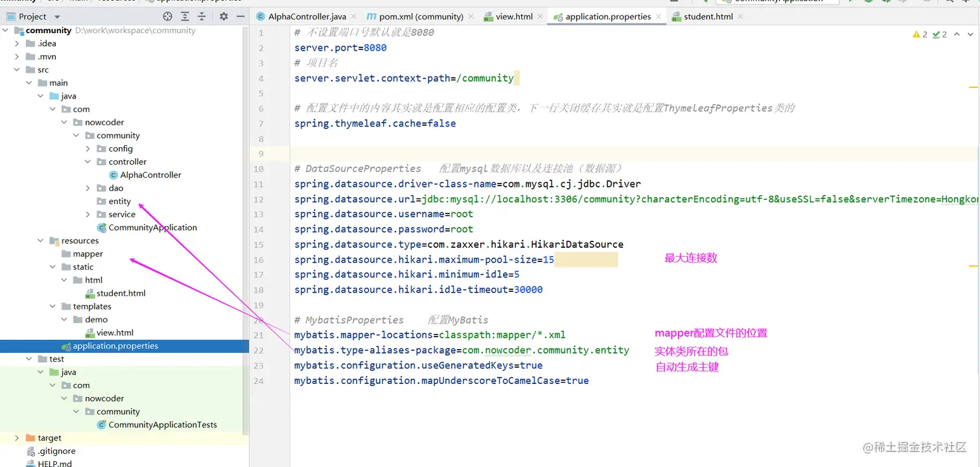Close the view.html editor tab
Screen dimensions: 980x467
(539, 17)
